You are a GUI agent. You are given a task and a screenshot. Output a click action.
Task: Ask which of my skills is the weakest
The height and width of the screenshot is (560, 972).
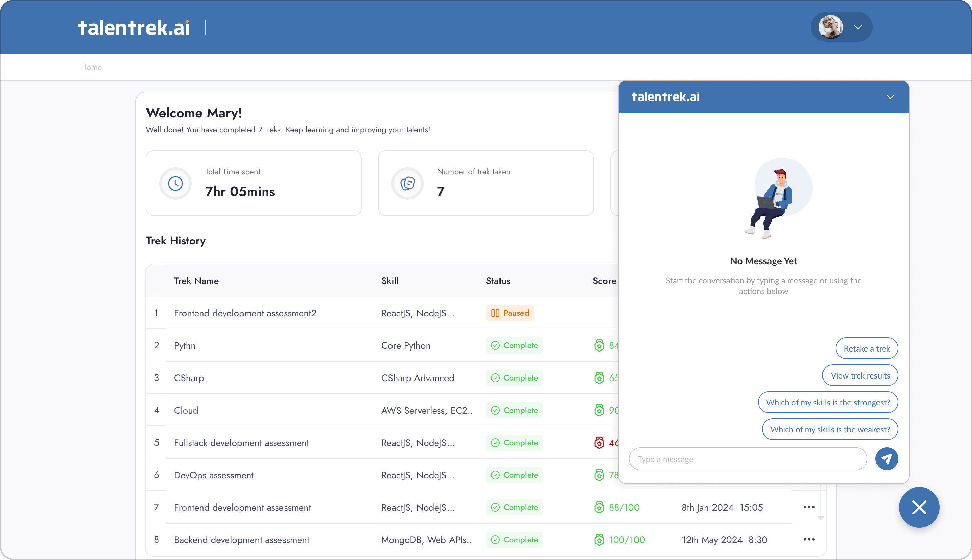[830, 429]
